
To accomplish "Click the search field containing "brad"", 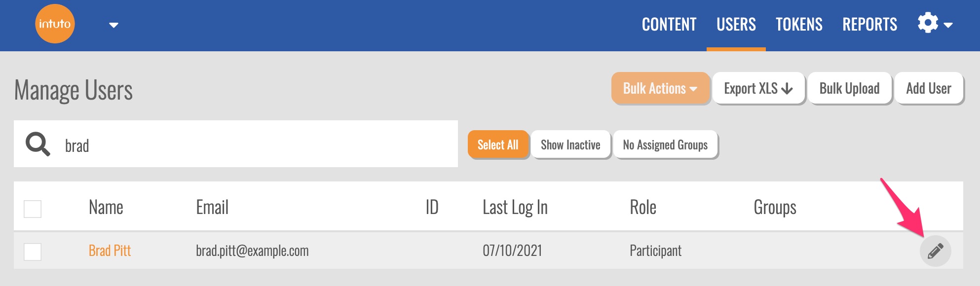I will point(257,145).
